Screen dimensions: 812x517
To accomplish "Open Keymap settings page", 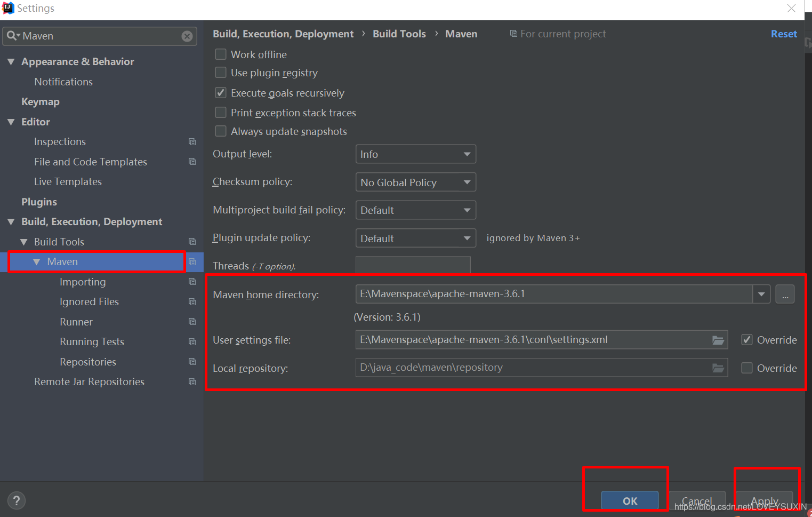I will click(x=41, y=102).
